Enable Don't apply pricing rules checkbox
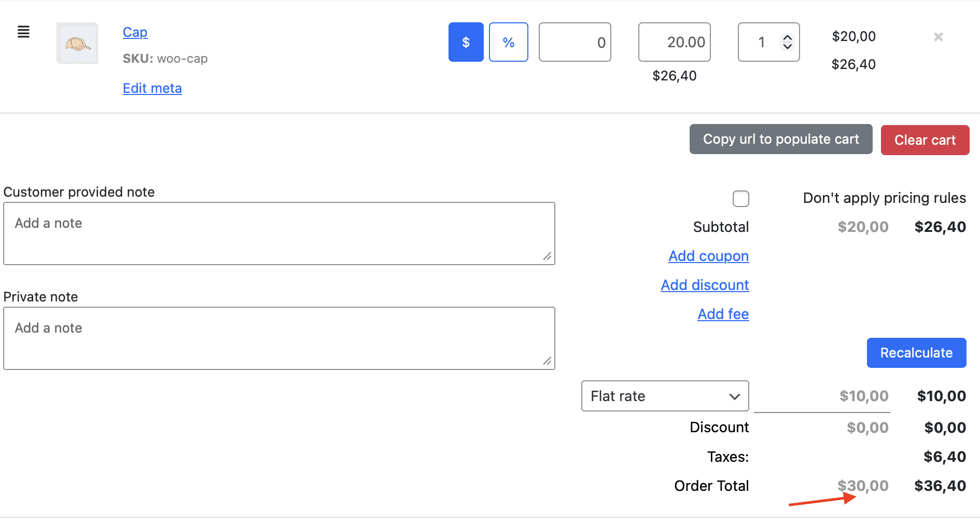This screenshot has height=522, width=980. coord(740,198)
